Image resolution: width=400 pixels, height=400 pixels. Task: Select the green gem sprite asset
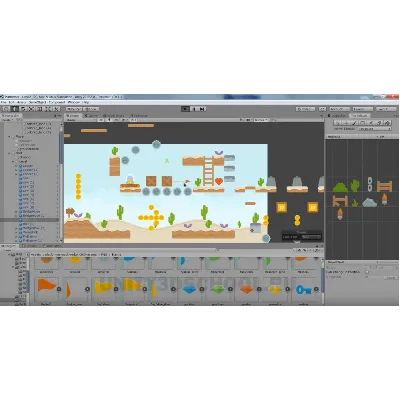(218, 289)
